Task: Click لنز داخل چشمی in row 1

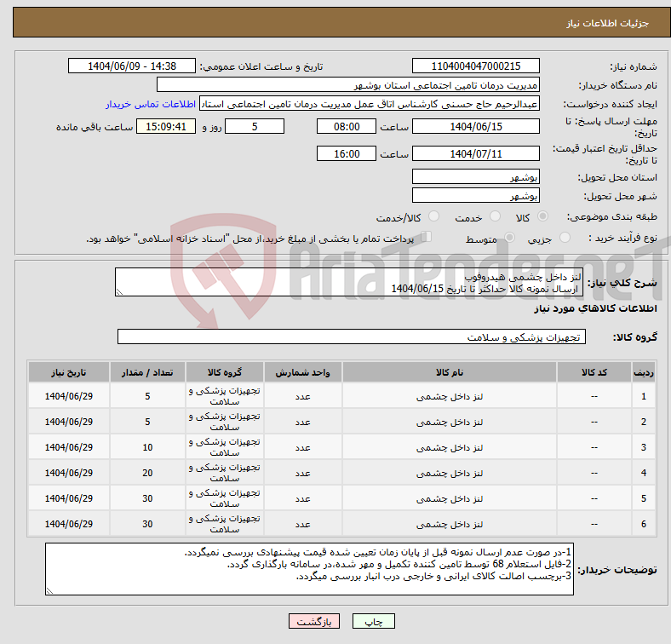Action: click(450, 396)
